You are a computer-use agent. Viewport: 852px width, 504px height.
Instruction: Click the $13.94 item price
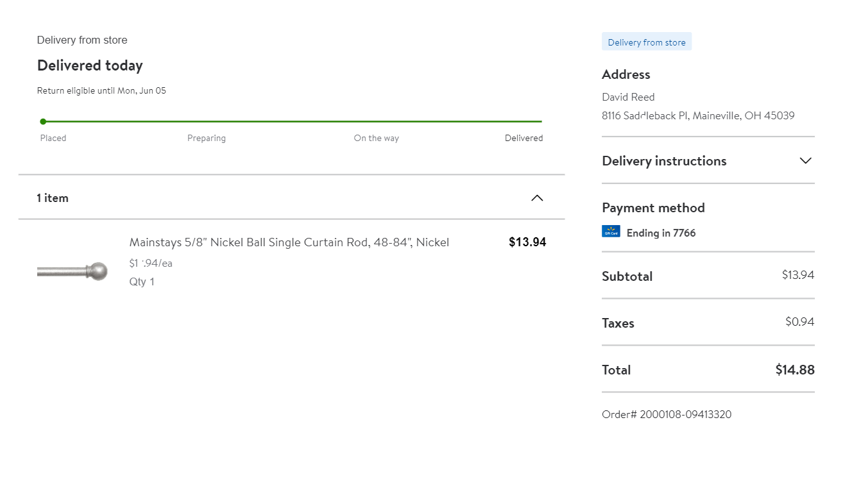point(527,242)
